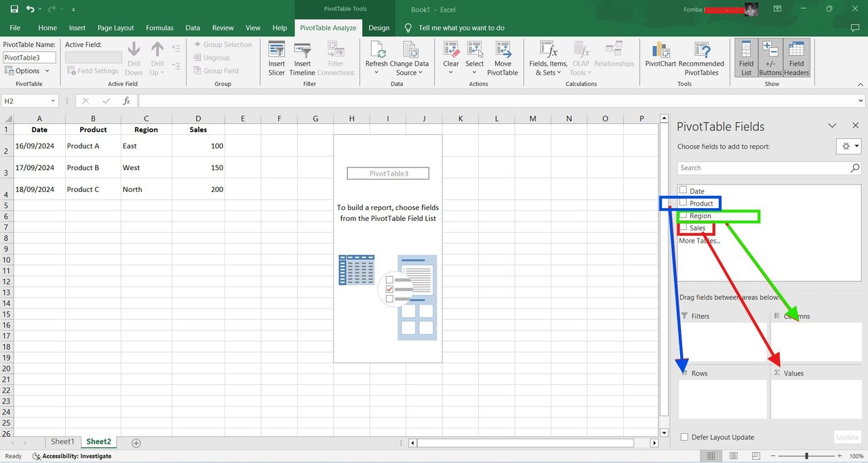
Task: Click the PivotTable fields Search box
Action: (x=769, y=167)
